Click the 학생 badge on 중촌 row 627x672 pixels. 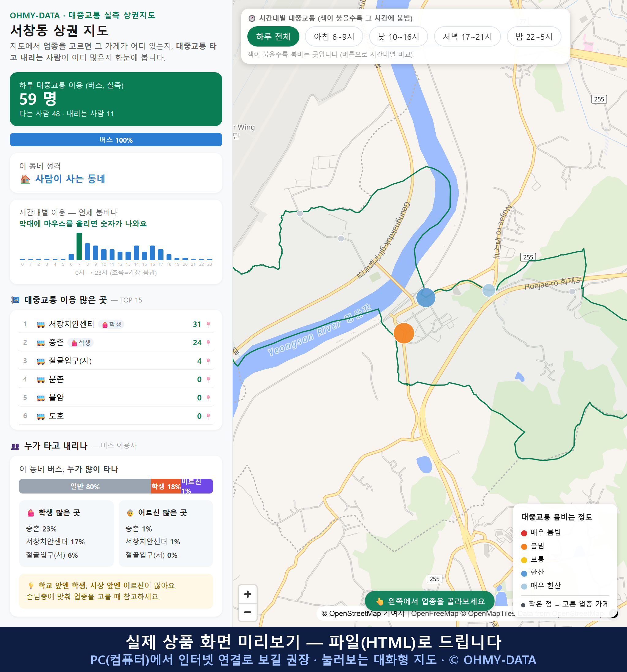pyautogui.click(x=81, y=343)
